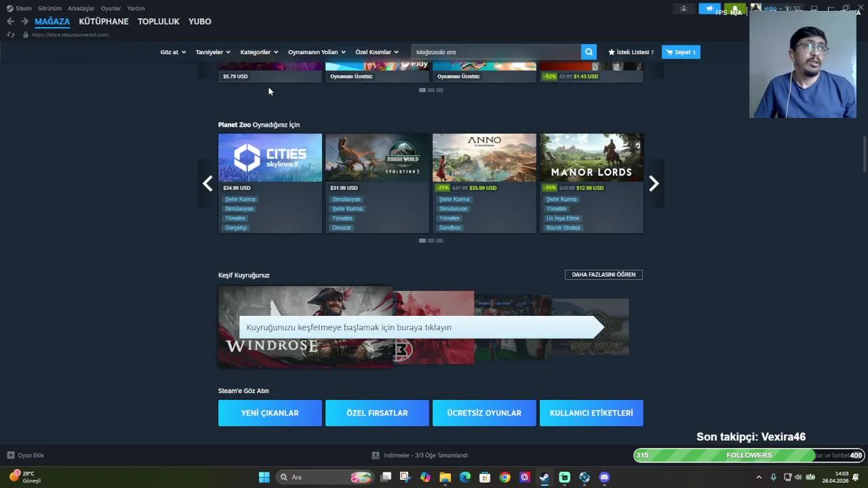This screenshot has width=868, height=488.
Task: Open Google Chrome from taskbar
Action: [505, 477]
